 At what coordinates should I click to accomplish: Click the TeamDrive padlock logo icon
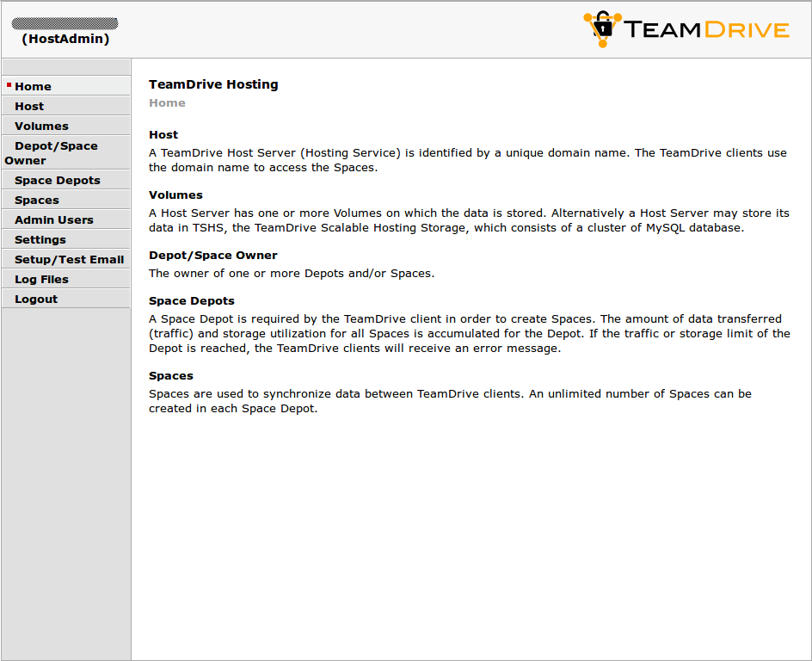600,29
